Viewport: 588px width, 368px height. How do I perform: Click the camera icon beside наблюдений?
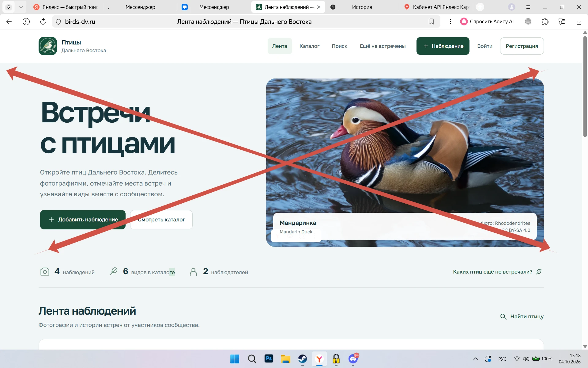pyautogui.click(x=45, y=272)
